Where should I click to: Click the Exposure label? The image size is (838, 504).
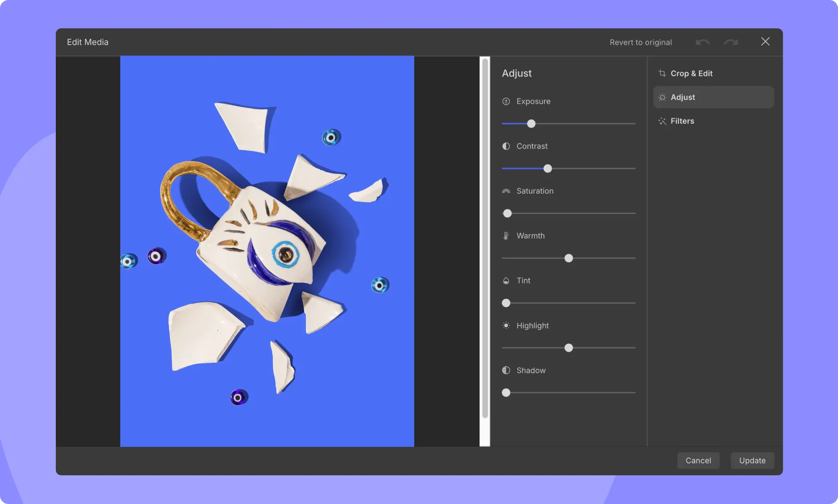coord(534,101)
